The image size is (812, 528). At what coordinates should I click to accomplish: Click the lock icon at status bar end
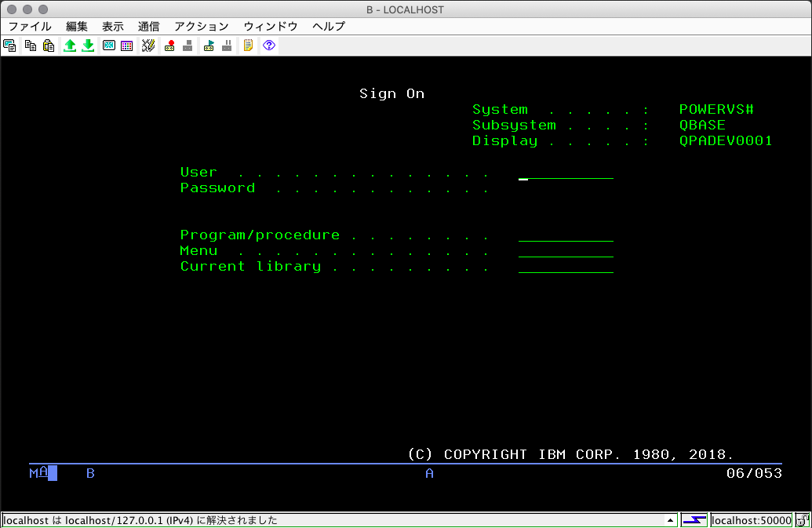(802, 520)
